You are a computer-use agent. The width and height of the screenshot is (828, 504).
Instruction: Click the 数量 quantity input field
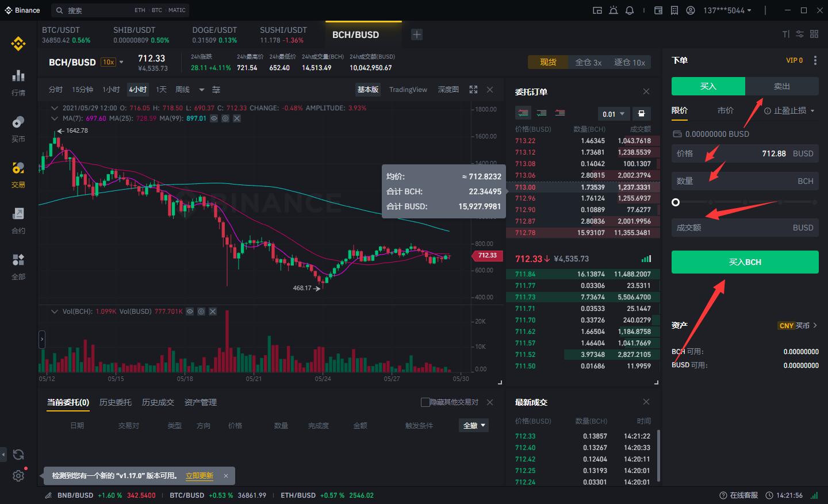point(745,181)
